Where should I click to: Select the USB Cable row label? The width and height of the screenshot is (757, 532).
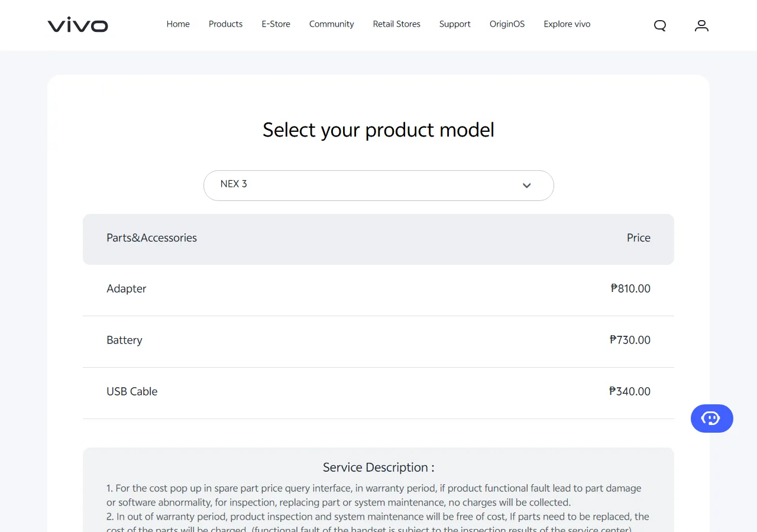coord(132,391)
